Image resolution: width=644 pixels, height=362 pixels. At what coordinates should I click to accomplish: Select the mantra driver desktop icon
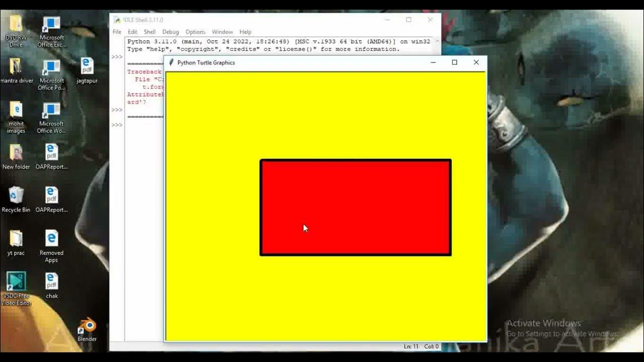pyautogui.click(x=16, y=70)
